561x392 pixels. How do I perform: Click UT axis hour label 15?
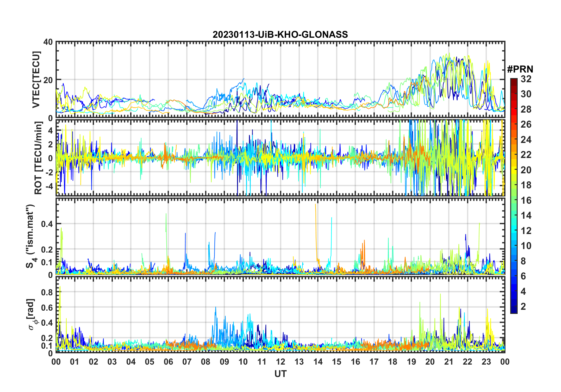point(337,362)
